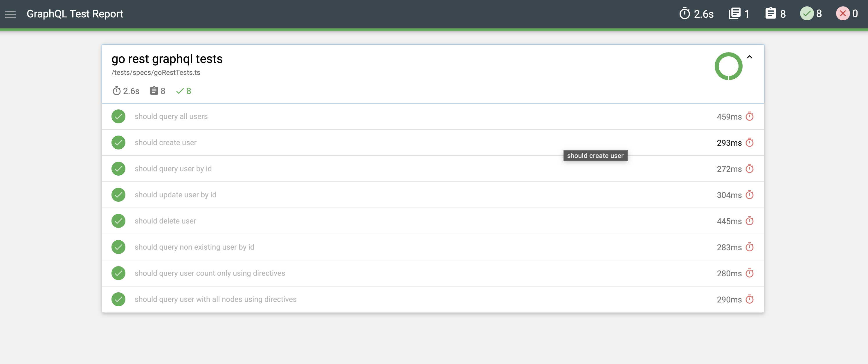This screenshot has height=364, width=868.
Task: Click the timer icon next to 445ms
Action: coord(749,221)
